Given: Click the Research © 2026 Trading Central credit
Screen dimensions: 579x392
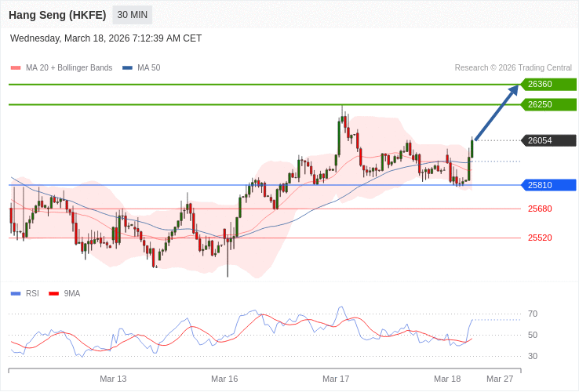Looking at the screenshot, I should coord(513,68).
